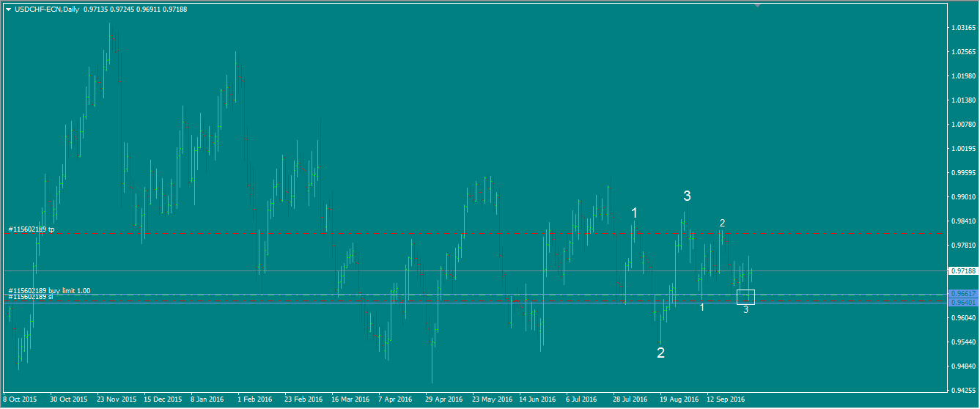
Task: Click the 0.94255 price scale label
Action: [963, 391]
